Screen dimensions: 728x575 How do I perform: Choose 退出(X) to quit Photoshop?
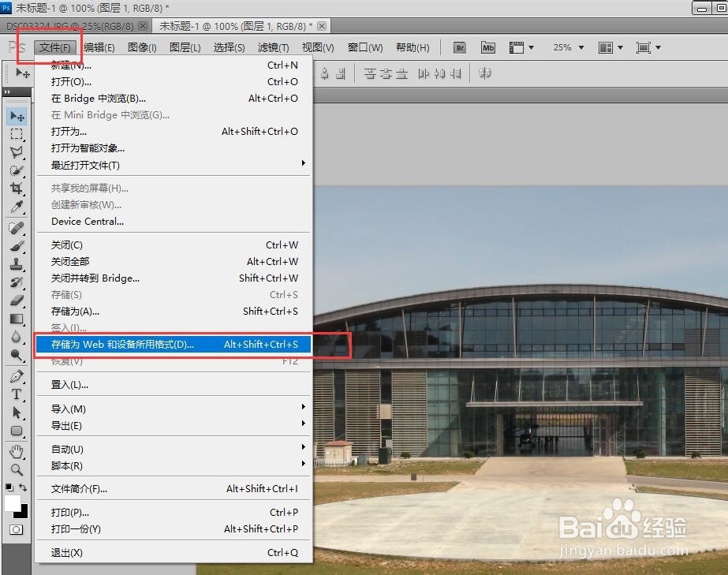click(174, 553)
